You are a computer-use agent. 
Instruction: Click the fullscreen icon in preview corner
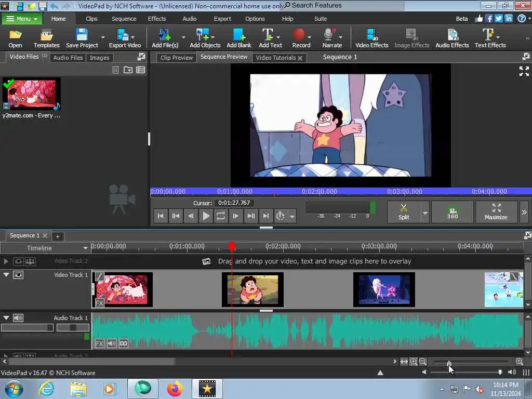click(524, 71)
